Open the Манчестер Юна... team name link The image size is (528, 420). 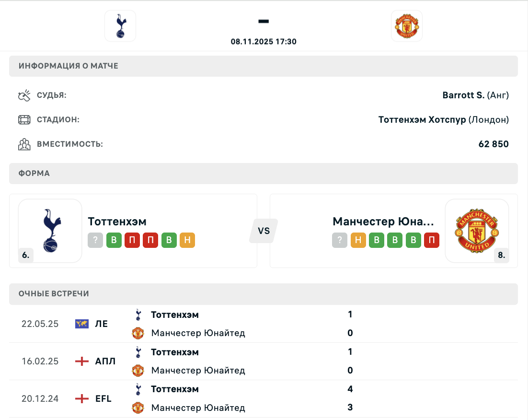[383, 222]
